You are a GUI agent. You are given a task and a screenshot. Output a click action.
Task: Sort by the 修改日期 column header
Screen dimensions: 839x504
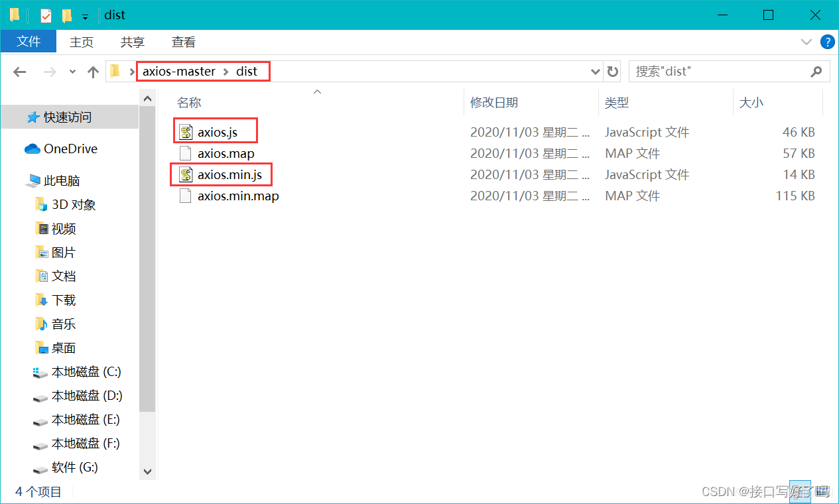click(494, 103)
